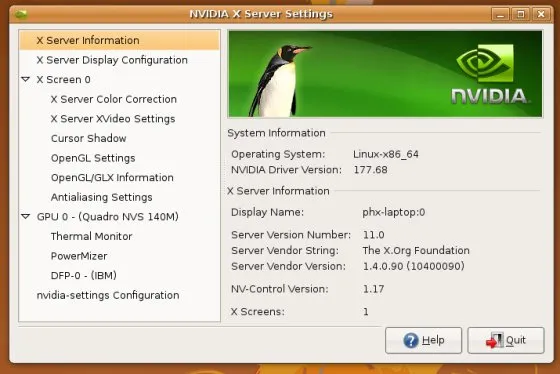Open X Server XVideo Settings
The height and width of the screenshot is (374, 560).
pyautogui.click(x=113, y=119)
